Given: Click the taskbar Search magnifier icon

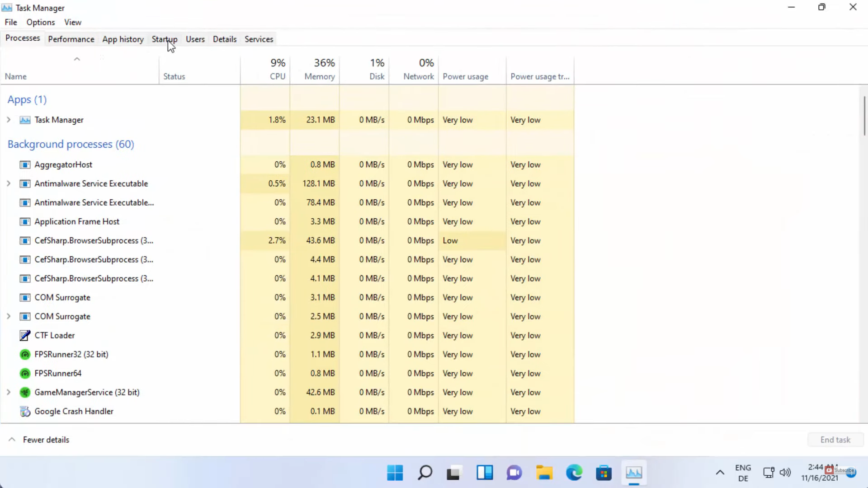Looking at the screenshot, I should tap(425, 473).
